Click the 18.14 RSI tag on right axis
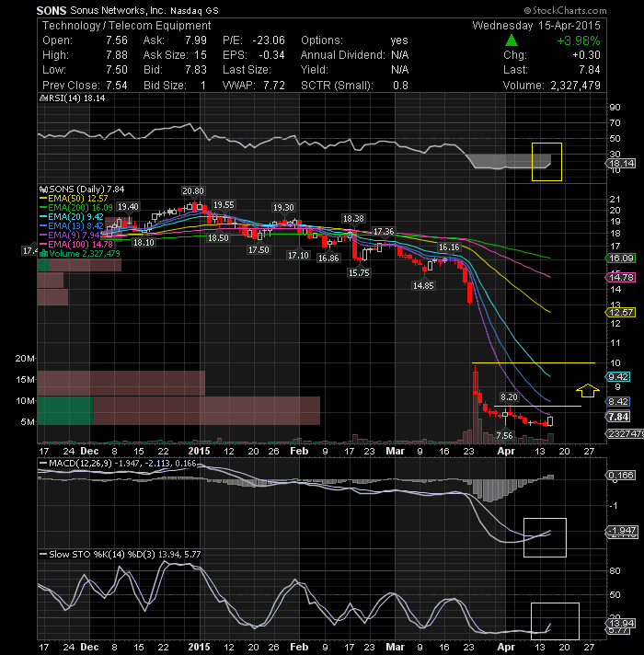 [x=622, y=164]
